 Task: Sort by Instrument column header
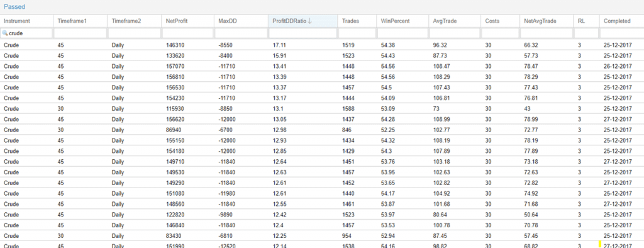[x=26, y=21]
